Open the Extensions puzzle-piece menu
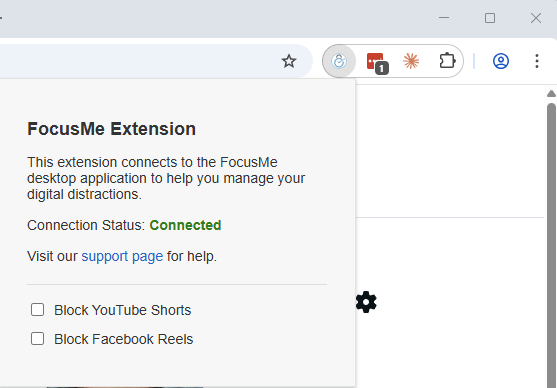 click(x=447, y=61)
